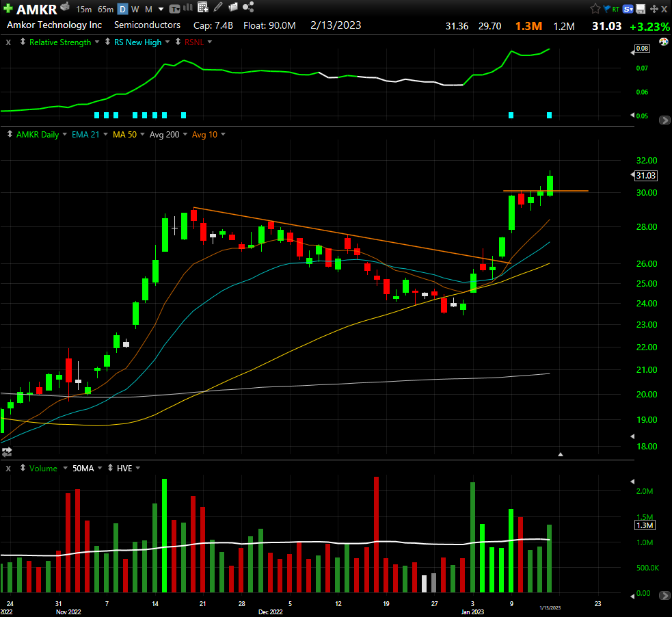Image resolution: width=672 pixels, height=617 pixels.
Task: Click the blue S sort dropdown icon
Action: click(628, 9)
